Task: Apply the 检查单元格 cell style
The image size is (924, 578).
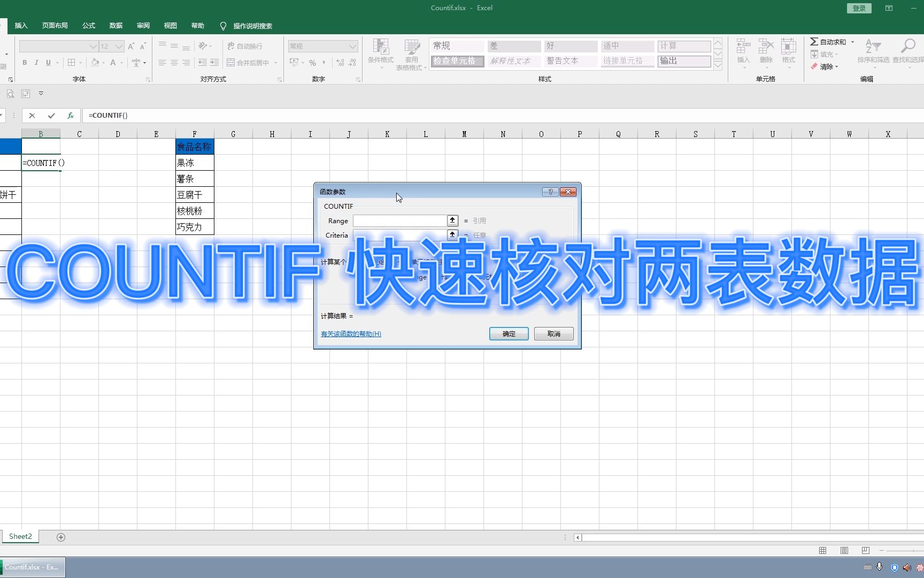Action: [457, 61]
